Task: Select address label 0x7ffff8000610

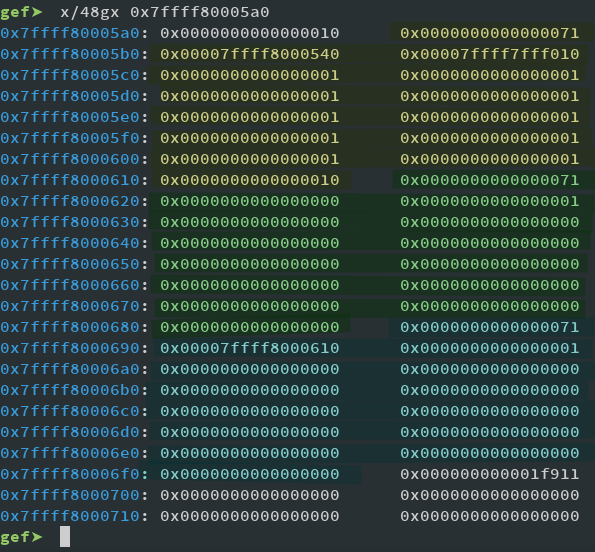Action: click(x=70, y=180)
